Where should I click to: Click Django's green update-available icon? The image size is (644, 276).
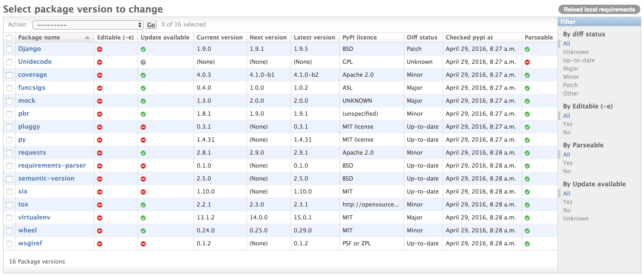pyautogui.click(x=143, y=49)
